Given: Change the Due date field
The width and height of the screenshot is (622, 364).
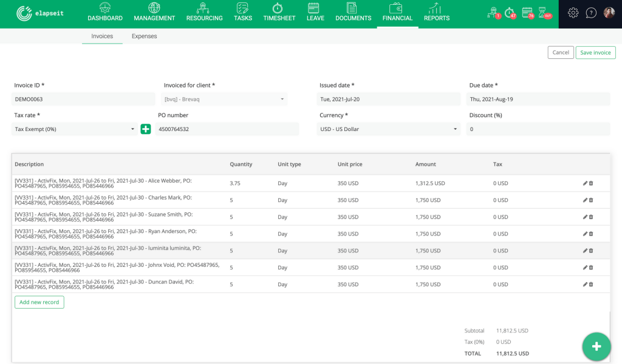Looking at the screenshot, I should (538, 99).
